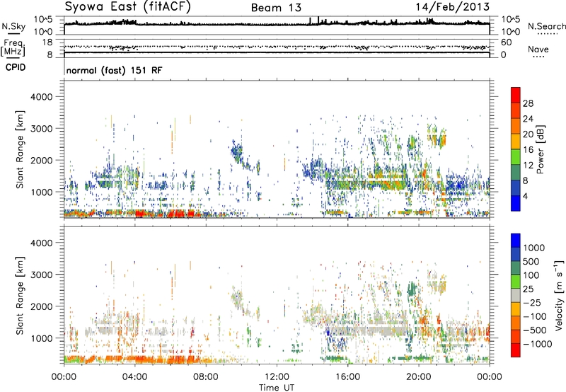Click the "4000" range label on power panel
Screen dimensions: 566x392
coord(41,97)
